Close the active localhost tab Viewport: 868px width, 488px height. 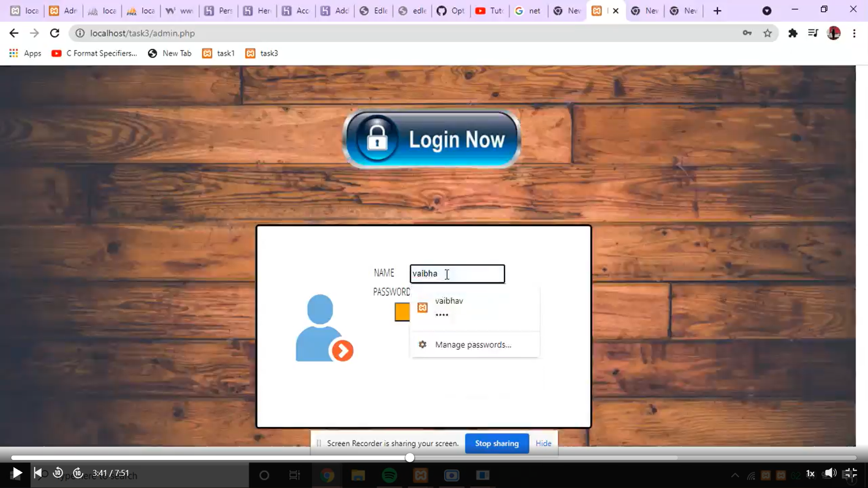pos(616,11)
